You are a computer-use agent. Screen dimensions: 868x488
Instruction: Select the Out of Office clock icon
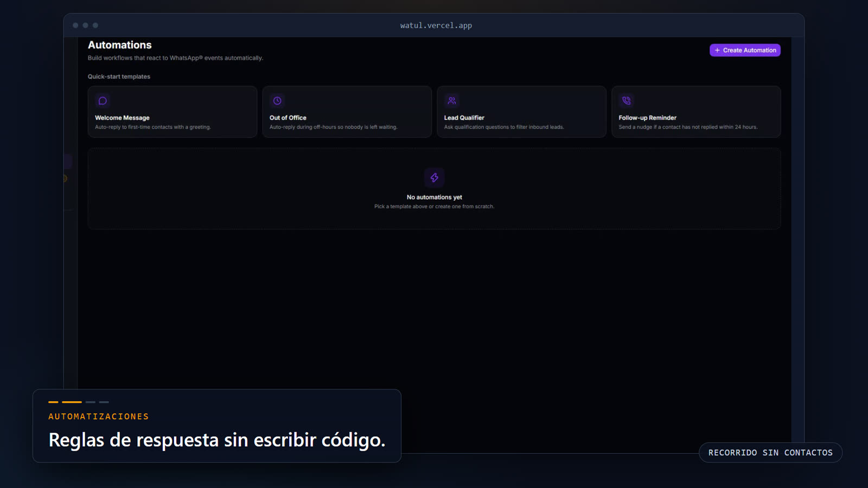(277, 101)
